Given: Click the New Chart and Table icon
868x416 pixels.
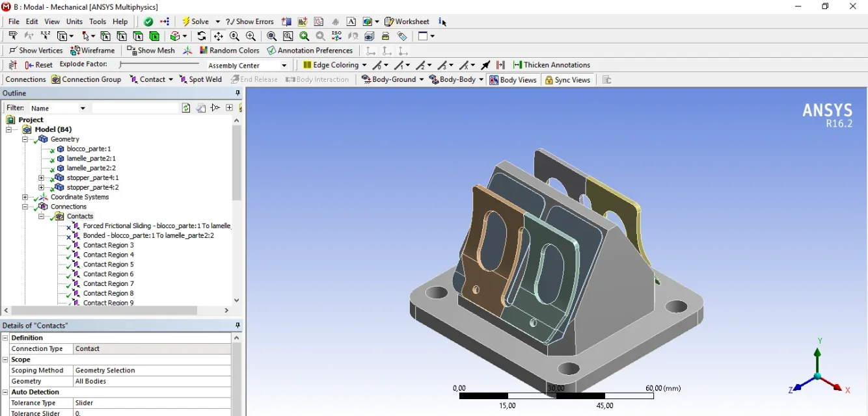Looking at the screenshot, I should pyautogui.click(x=319, y=21).
